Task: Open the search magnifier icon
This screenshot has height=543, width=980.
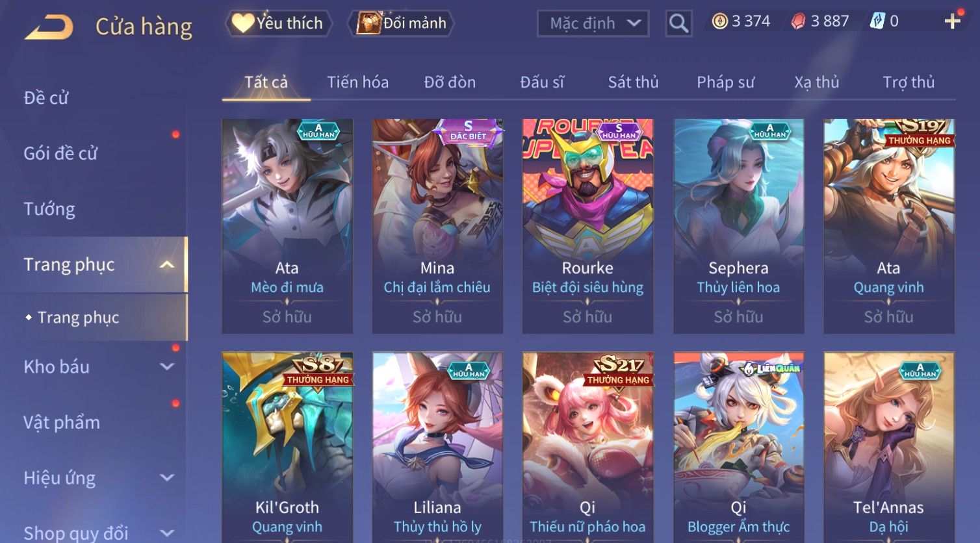Action: tap(678, 23)
